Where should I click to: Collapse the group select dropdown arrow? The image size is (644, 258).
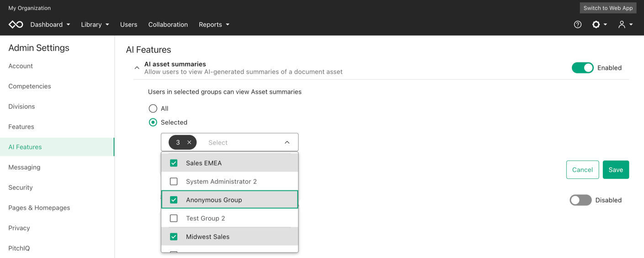click(x=287, y=142)
